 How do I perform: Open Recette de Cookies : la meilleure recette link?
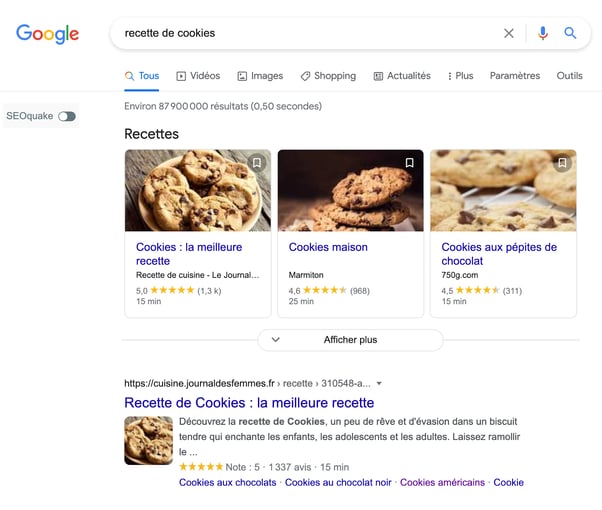(249, 403)
